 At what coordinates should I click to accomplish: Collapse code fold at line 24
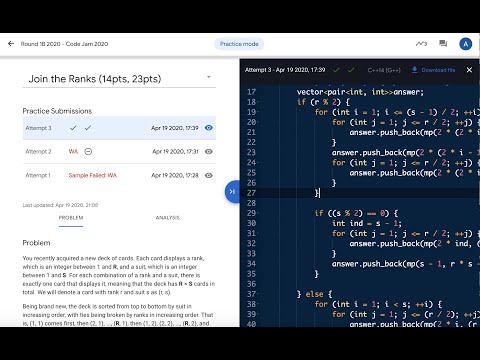click(x=258, y=163)
